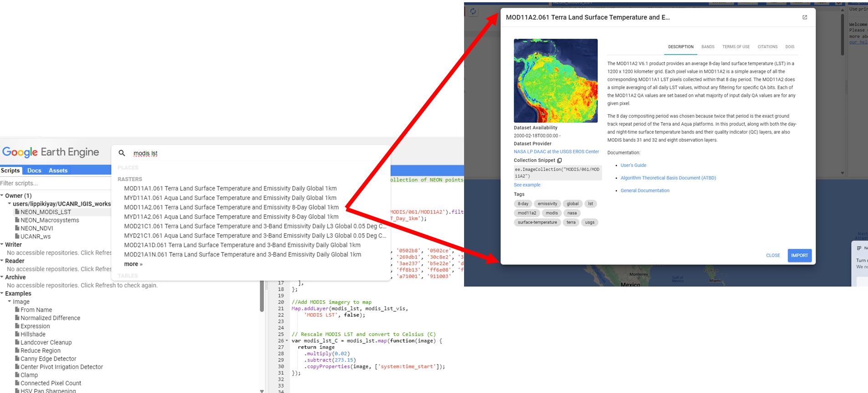The height and width of the screenshot is (393, 868).
Task: Open the NEON_MODIS_LST script
Action: (46, 212)
